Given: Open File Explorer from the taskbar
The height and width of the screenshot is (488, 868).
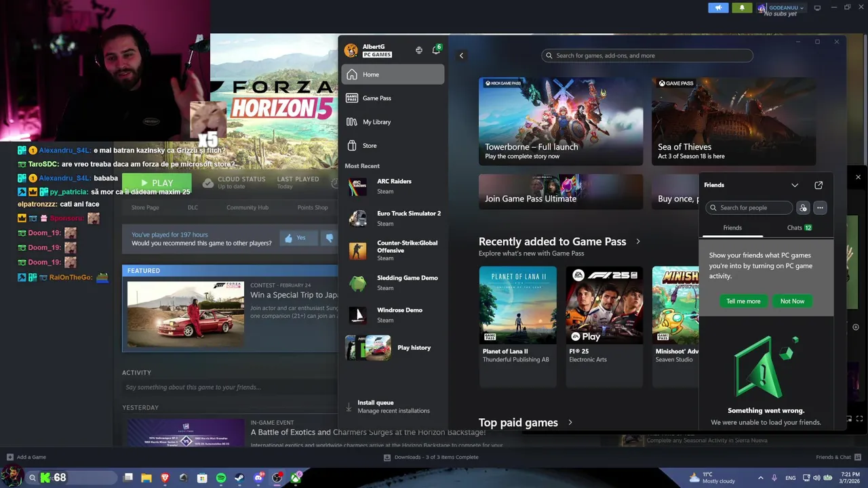Looking at the screenshot, I should (146, 478).
